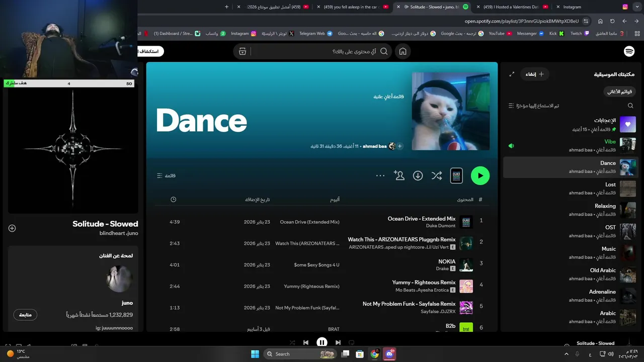644x362 pixels.
Task: Skip to the previous track
Action: point(306,342)
